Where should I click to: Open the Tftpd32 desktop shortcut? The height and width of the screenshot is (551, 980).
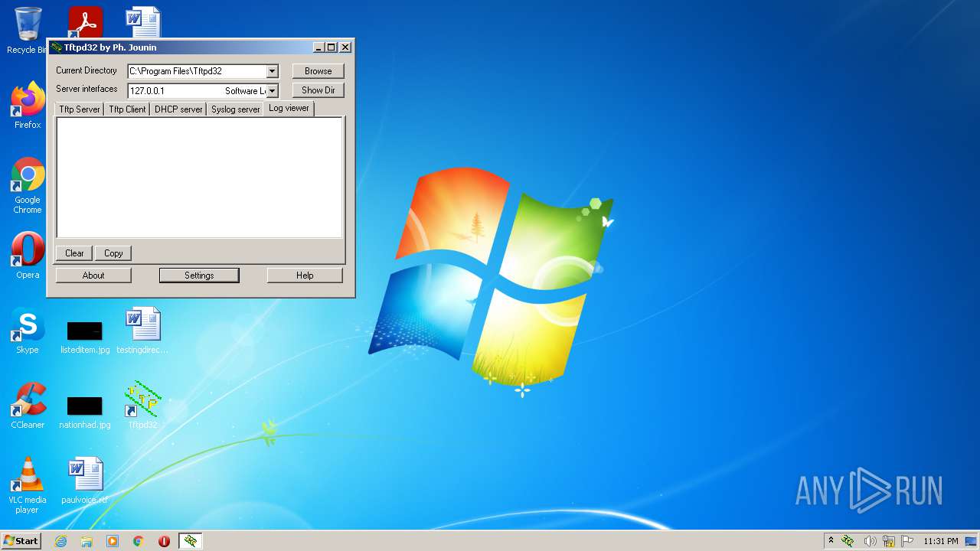pos(143,406)
